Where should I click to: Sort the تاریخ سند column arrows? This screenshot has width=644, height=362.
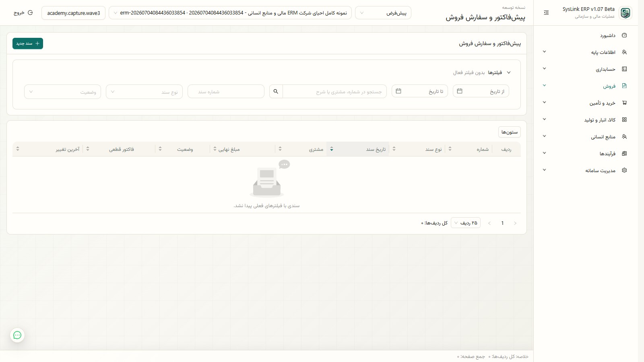(332, 149)
